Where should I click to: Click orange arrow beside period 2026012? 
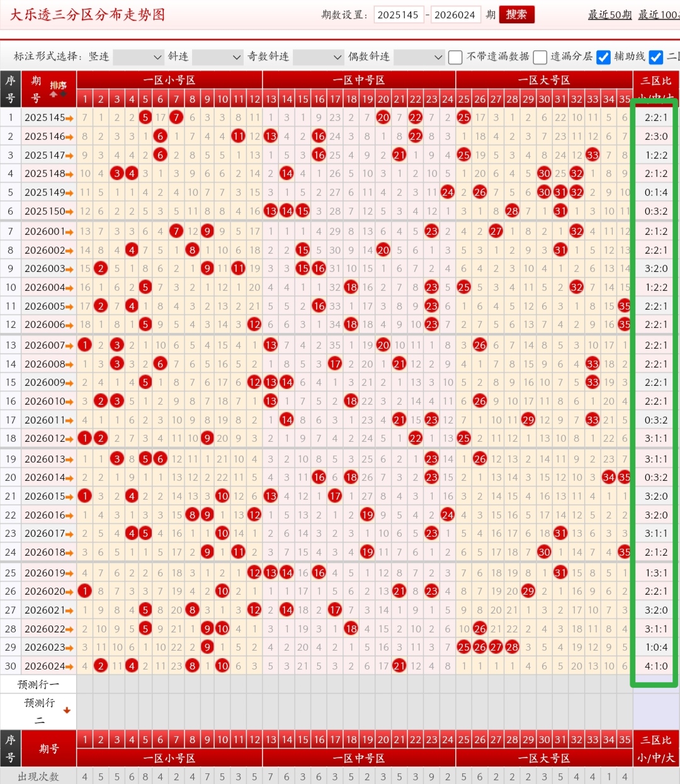(x=69, y=439)
